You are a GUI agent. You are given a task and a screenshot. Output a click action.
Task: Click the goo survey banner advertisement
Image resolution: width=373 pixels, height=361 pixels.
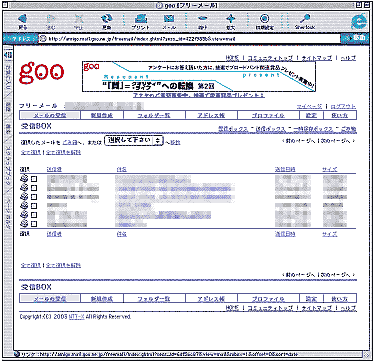click(x=199, y=77)
